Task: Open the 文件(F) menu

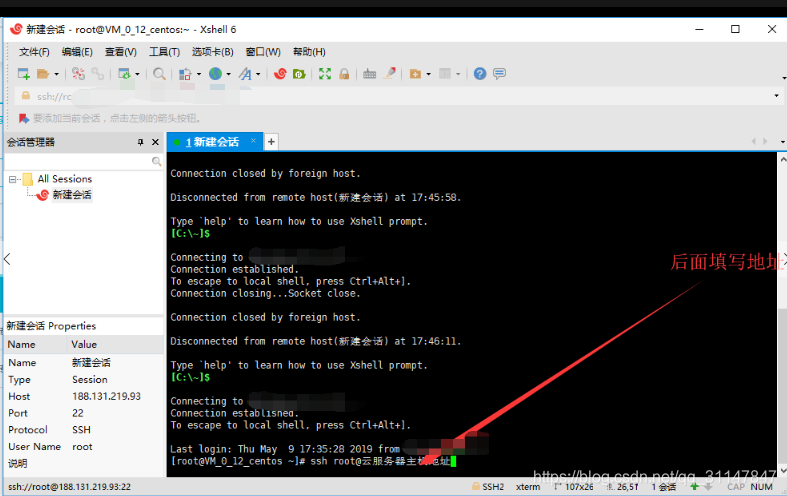Action: [x=34, y=52]
